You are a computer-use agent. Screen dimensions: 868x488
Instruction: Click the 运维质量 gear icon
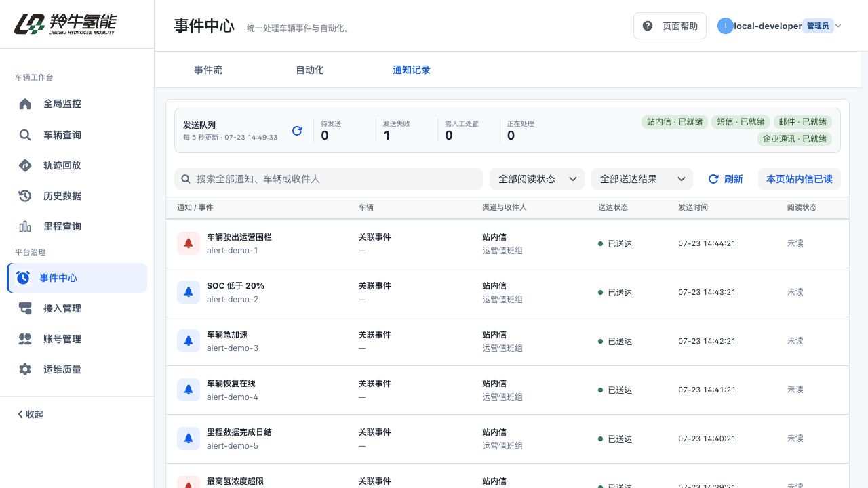point(25,369)
